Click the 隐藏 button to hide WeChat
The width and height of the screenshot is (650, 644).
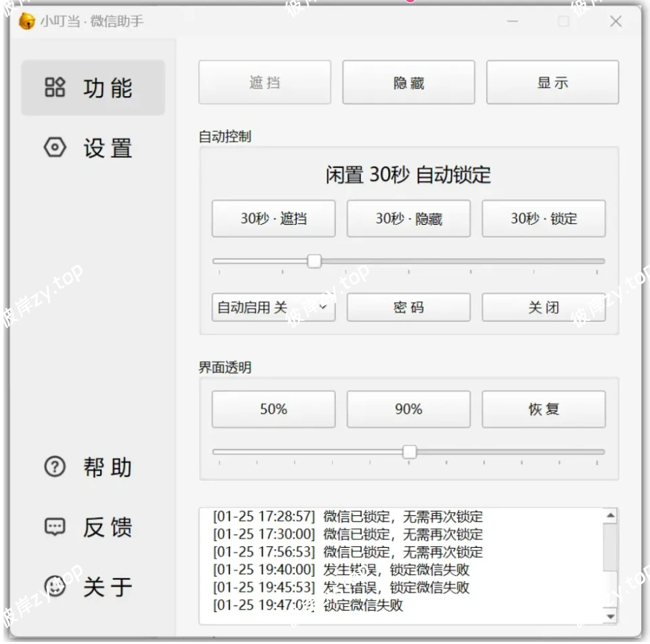coord(408,81)
